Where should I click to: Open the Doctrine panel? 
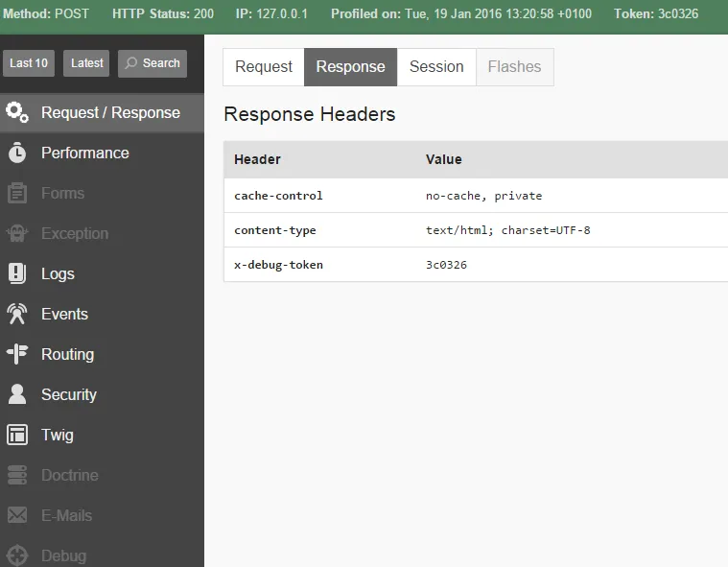click(x=102, y=475)
